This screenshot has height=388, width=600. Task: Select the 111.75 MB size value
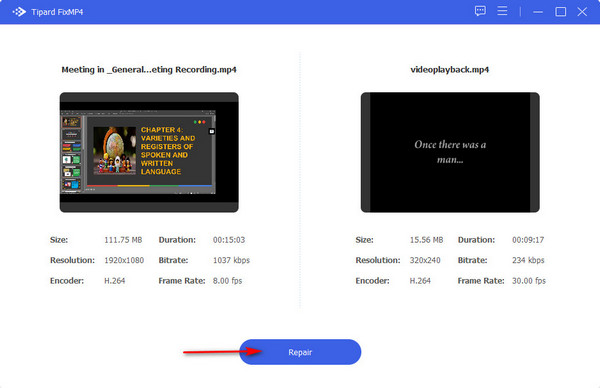123,240
